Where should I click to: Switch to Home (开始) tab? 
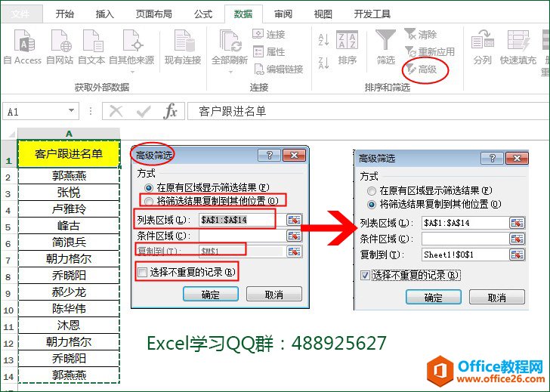click(x=64, y=14)
